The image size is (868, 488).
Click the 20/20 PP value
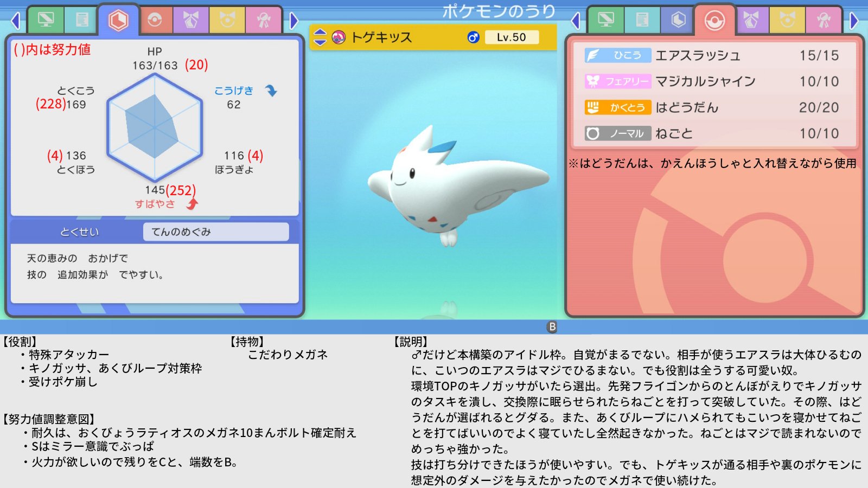(819, 107)
